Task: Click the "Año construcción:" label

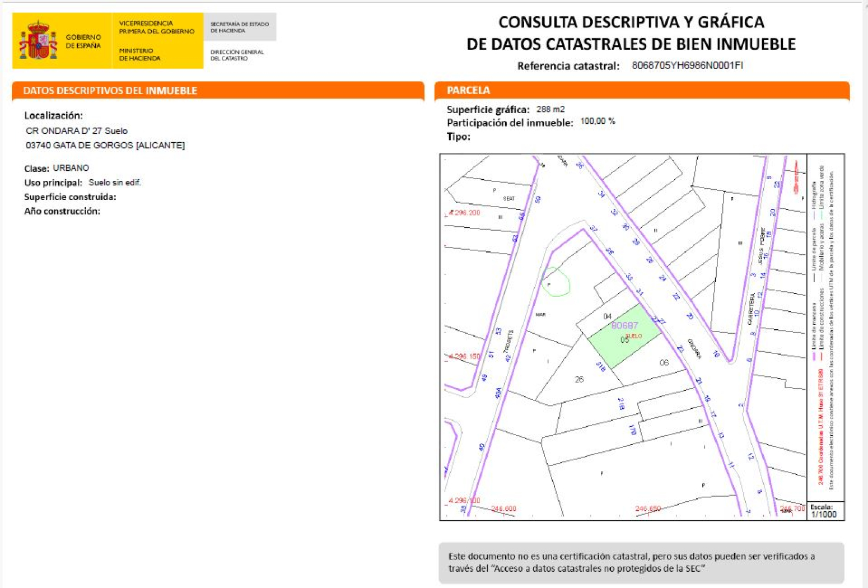Action: click(x=62, y=211)
